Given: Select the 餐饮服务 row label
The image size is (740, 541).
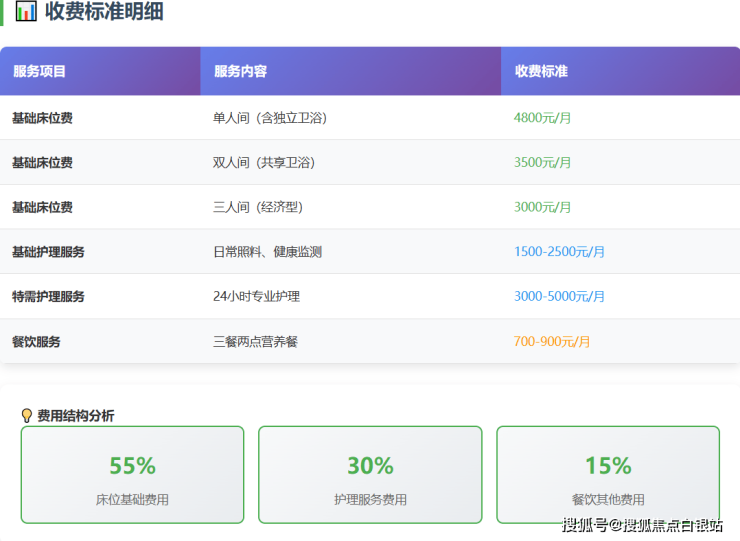Looking at the screenshot, I should 36,342.
